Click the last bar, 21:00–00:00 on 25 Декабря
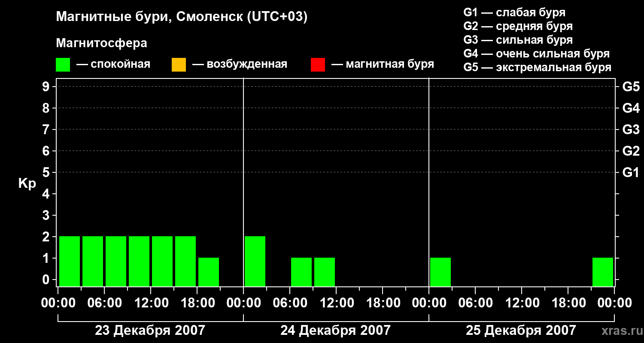The image size is (644, 343). click(603, 272)
